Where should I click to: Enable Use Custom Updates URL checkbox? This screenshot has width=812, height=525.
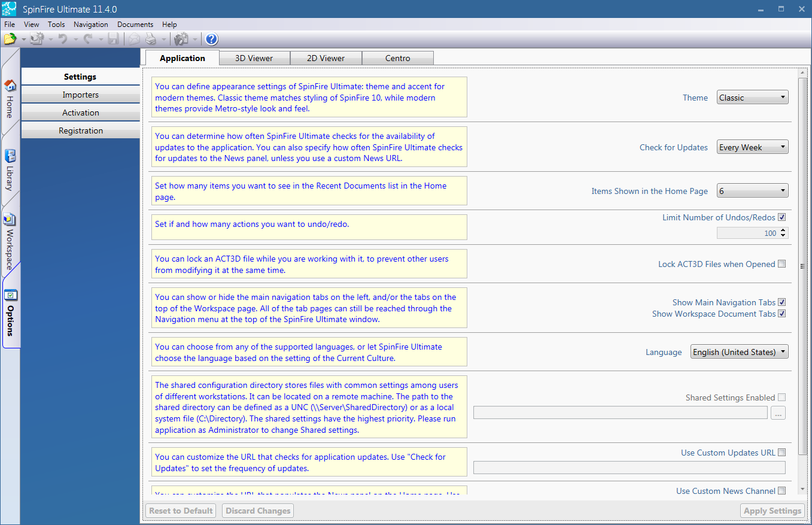coord(781,453)
